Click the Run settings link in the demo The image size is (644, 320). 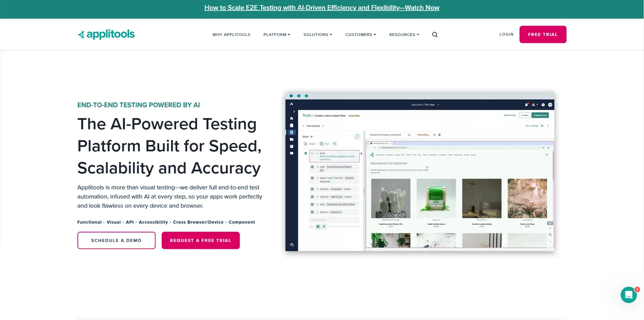point(532,126)
